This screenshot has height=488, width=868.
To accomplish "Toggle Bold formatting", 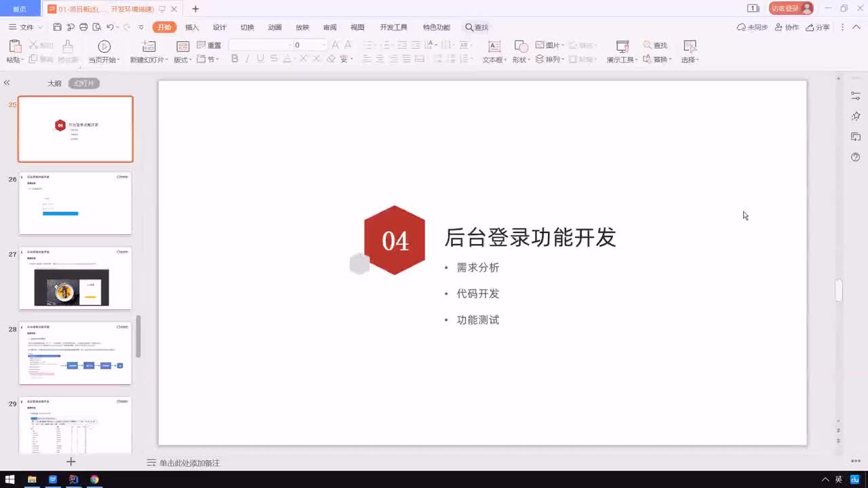I will pos(235,59).
